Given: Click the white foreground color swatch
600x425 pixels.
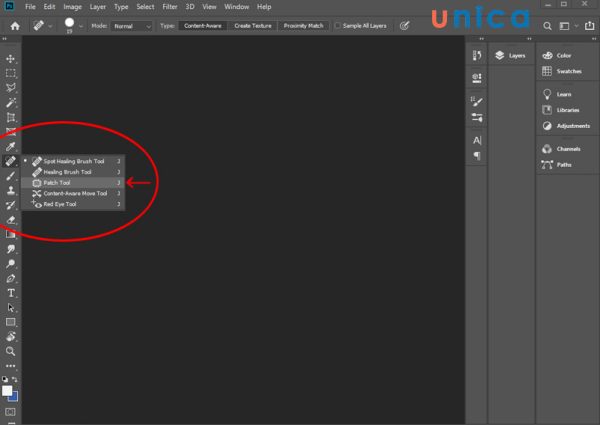Looking at the screenshot, I should [7, 390].
